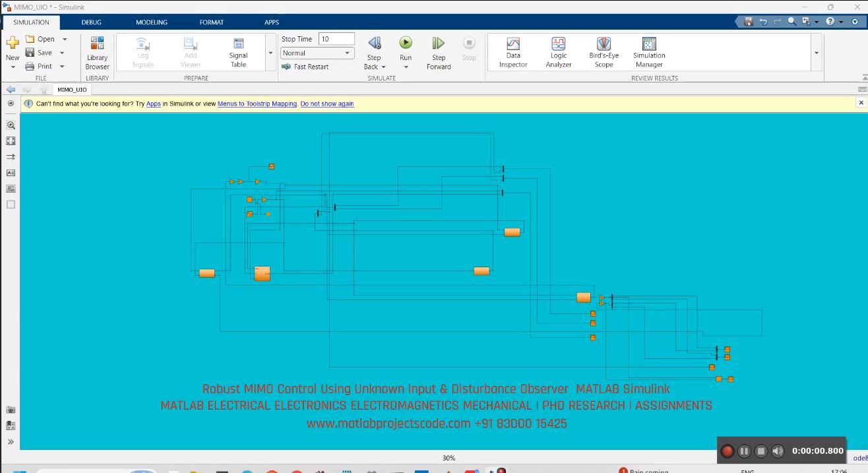The width and height of the screenshot is (868, 473).
Task: Save the MIMO_UIO model
Action: click(39, 53)
